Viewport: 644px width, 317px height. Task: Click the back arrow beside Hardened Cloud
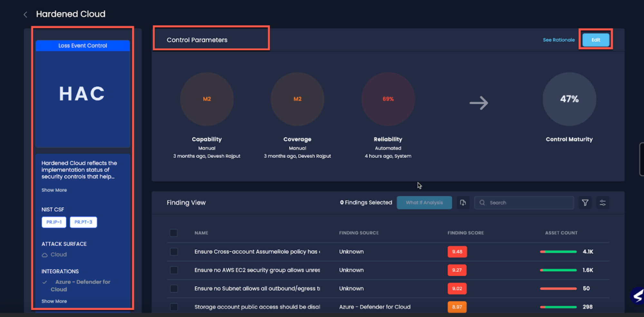click(x=25, y=15)
